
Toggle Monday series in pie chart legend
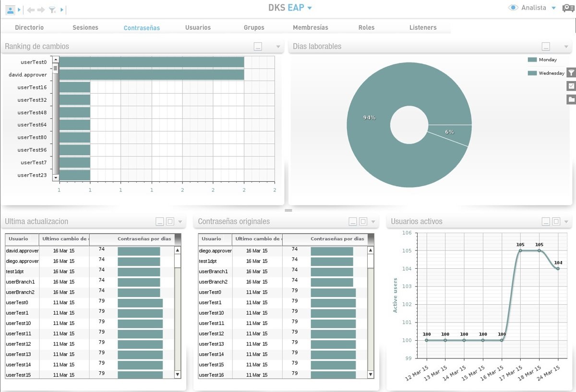coord(532,60)
